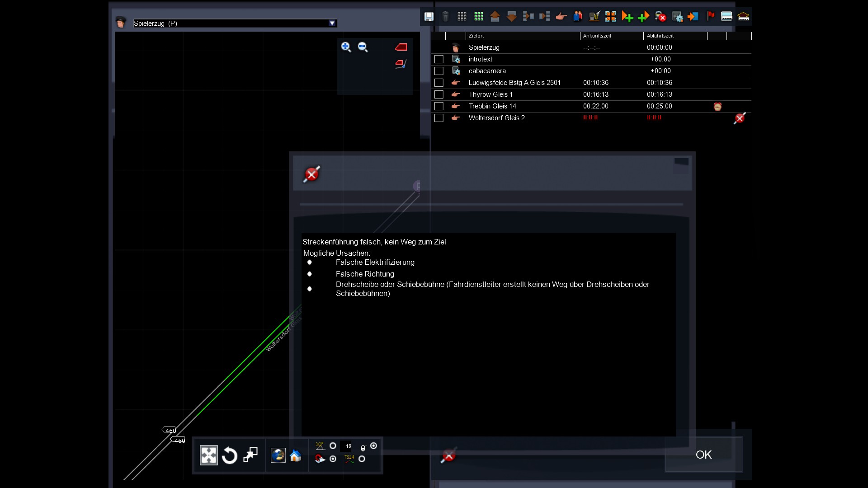
Task: Click the passengers pickup instruction icon
Action: pyautogui.click(x=578, y=17)
